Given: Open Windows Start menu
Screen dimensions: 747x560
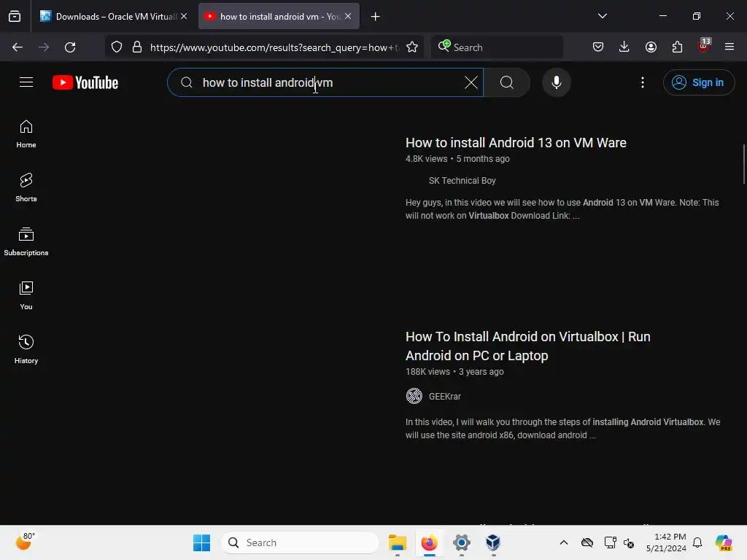Looking at the screenshot, I should pyautogui.click(x=201, y=542).
